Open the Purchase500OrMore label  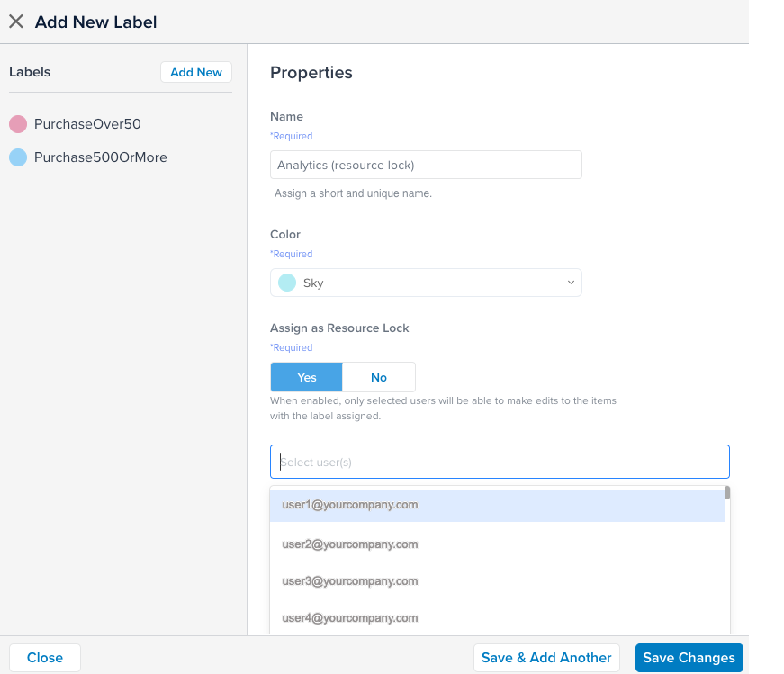pos(100,157)
